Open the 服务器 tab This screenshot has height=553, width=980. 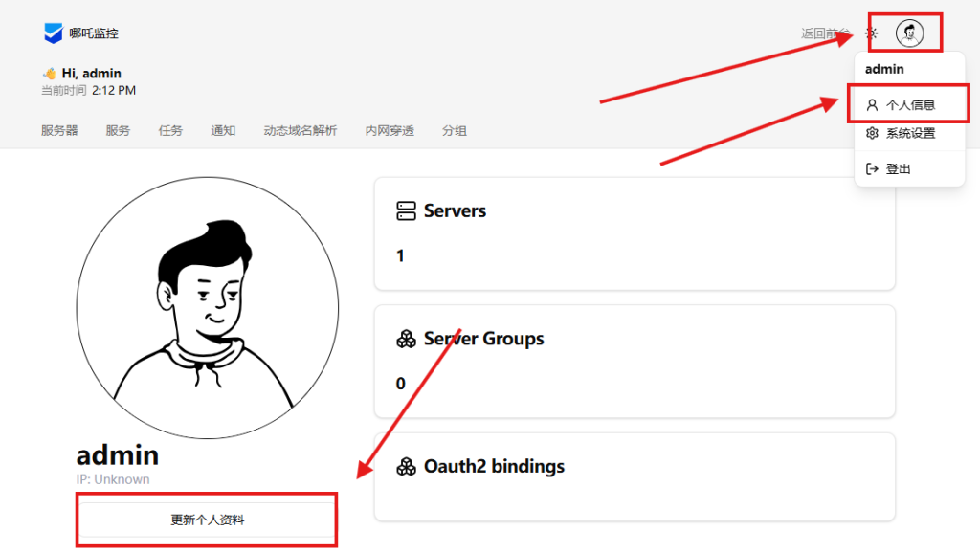pyautogui.click(x=59, y=131)
